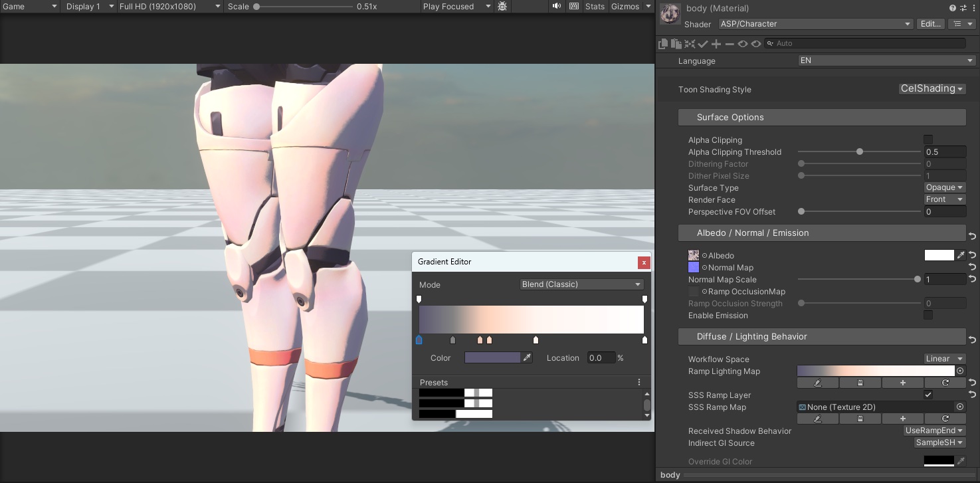Click the edit pencil button under Ramp Lighting Map
980x483 pixels.
817,383
